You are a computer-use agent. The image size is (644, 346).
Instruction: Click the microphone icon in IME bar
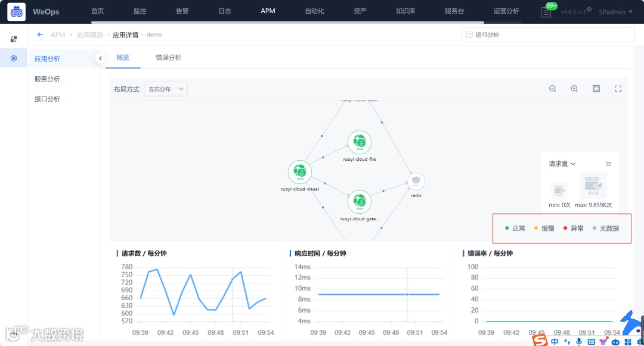point(579,341)
